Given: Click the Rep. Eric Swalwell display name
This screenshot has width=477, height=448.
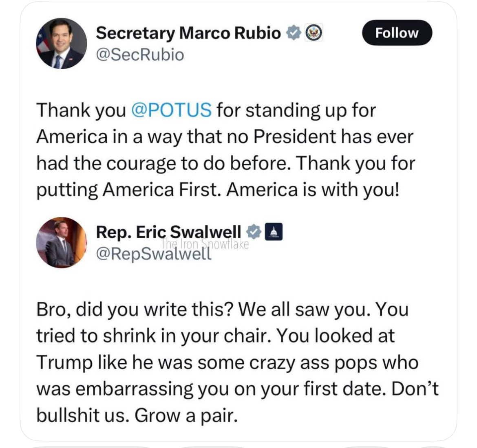Looking at the screenshot, I should pos(168,231).
